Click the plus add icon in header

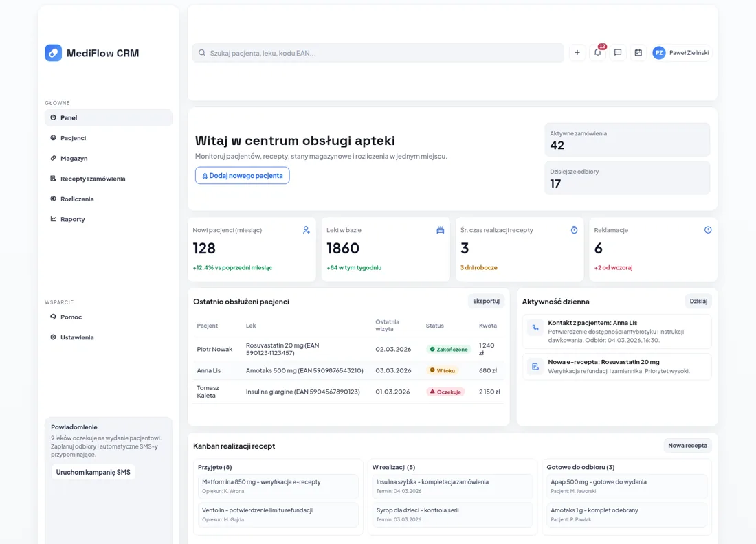coord(577,52)
